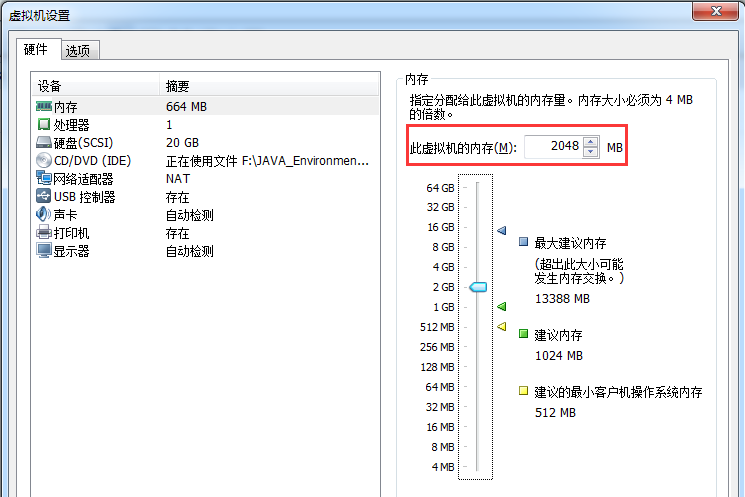Open the 硬件 hardware tab
Viewport: 745px width, 497px height.
click(x=38, y=49)
